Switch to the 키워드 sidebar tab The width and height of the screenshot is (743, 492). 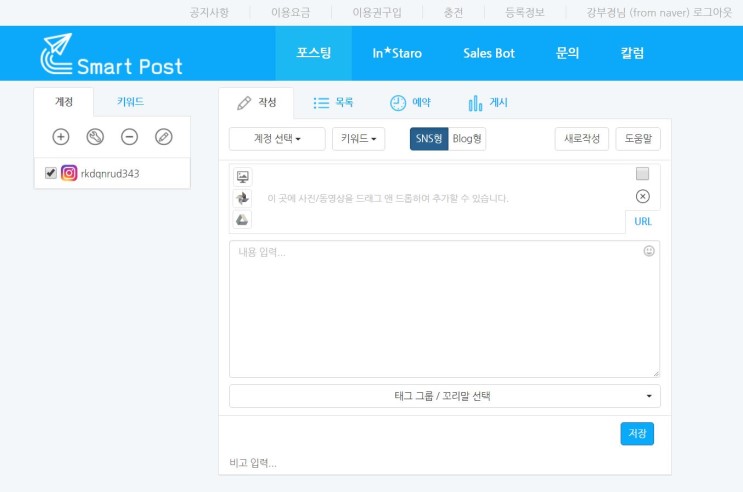(130, 102)
